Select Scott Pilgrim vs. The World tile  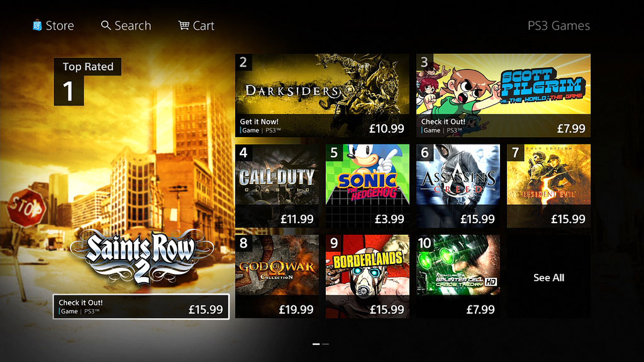click(x=503, y=96)
